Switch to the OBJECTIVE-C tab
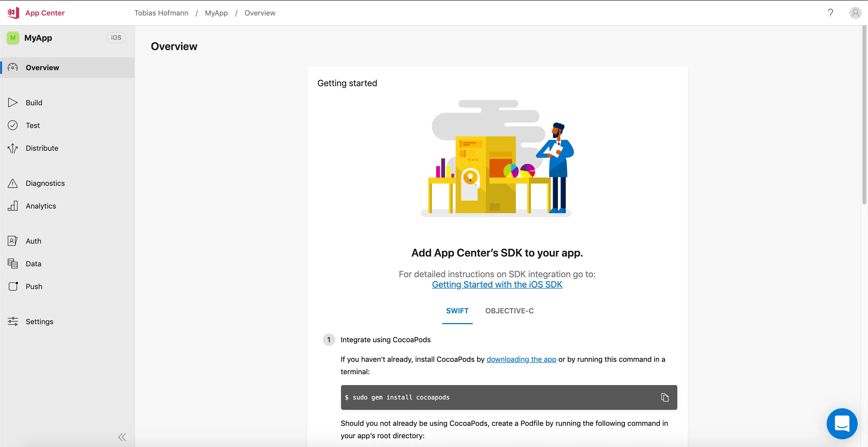The width and height of the screenshot is (868, 447). (x=509, y=311)
